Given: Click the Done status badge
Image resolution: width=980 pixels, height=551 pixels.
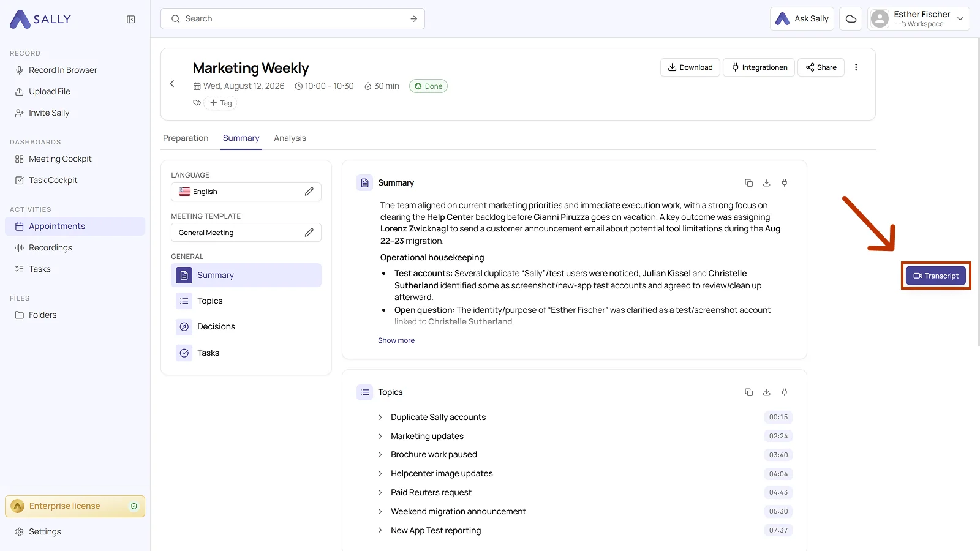Looking at the screenshot, I should point(428,86).
